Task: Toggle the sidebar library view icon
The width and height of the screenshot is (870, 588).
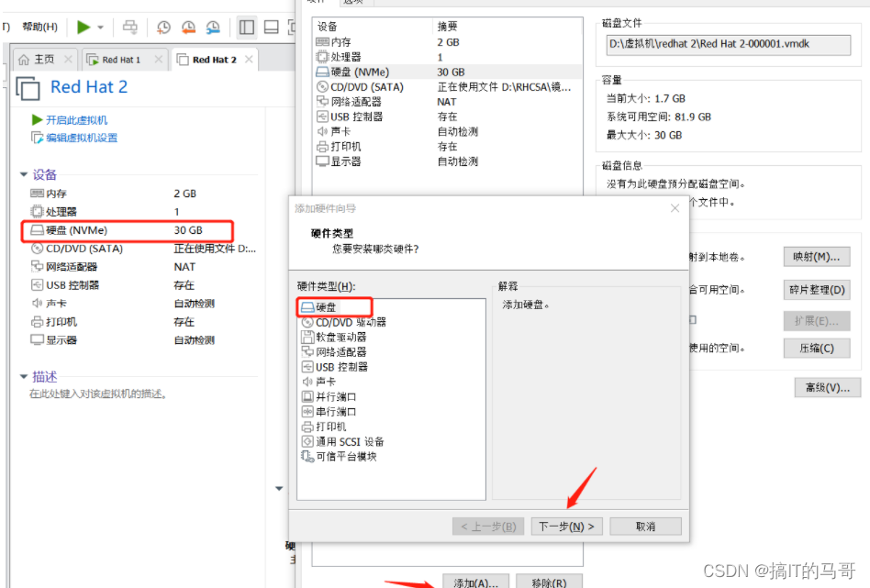Action: click(246, 27)
